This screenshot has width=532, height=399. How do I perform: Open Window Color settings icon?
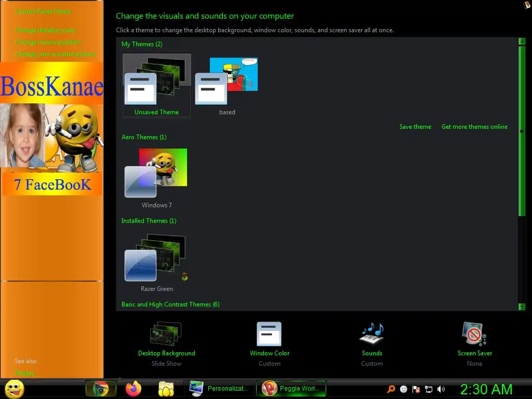[269, 334]
